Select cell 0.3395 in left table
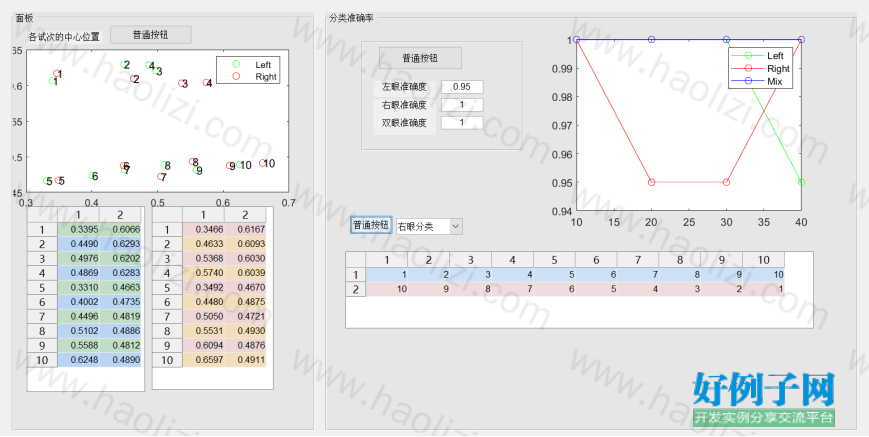The width and height of the screenshot is (869, 437). [78, 229]
